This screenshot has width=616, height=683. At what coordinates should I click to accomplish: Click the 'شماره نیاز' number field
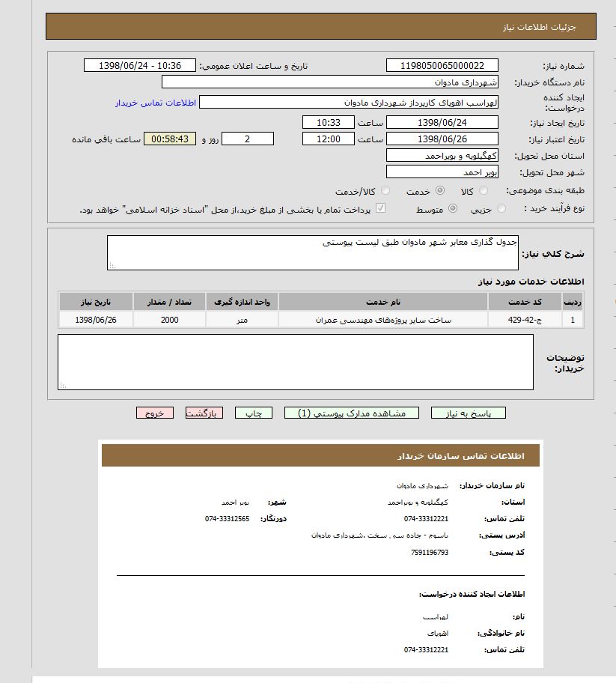(x=442, y=66)
